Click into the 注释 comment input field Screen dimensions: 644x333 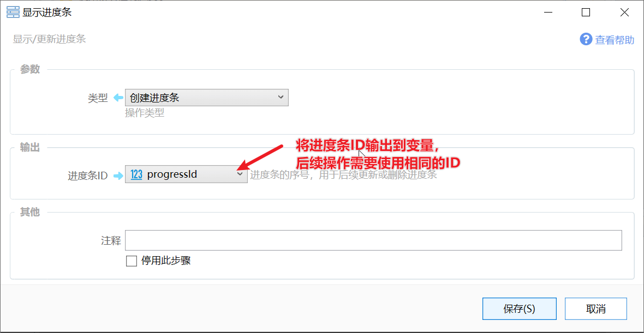click(373, 240)
